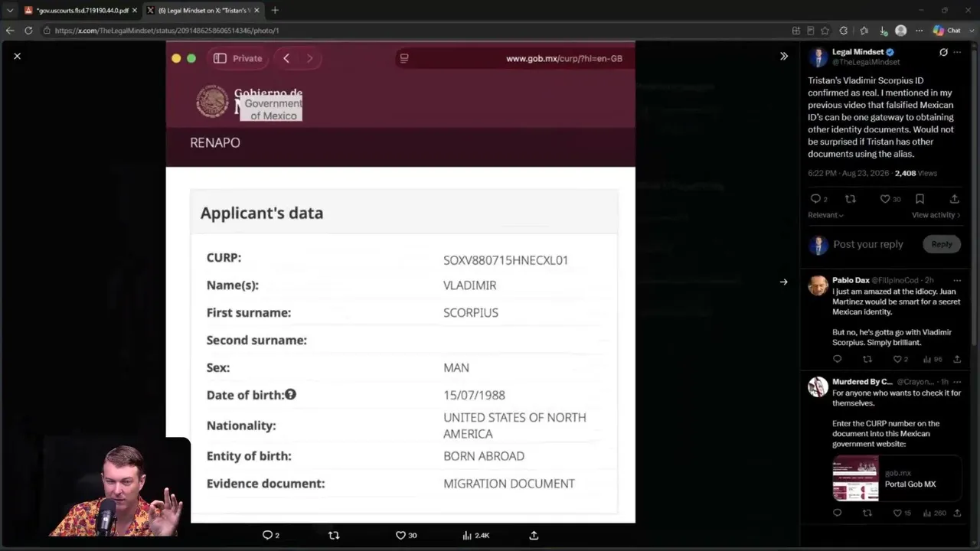
Task: Repost icon below the photo
Action: point(334,535)
